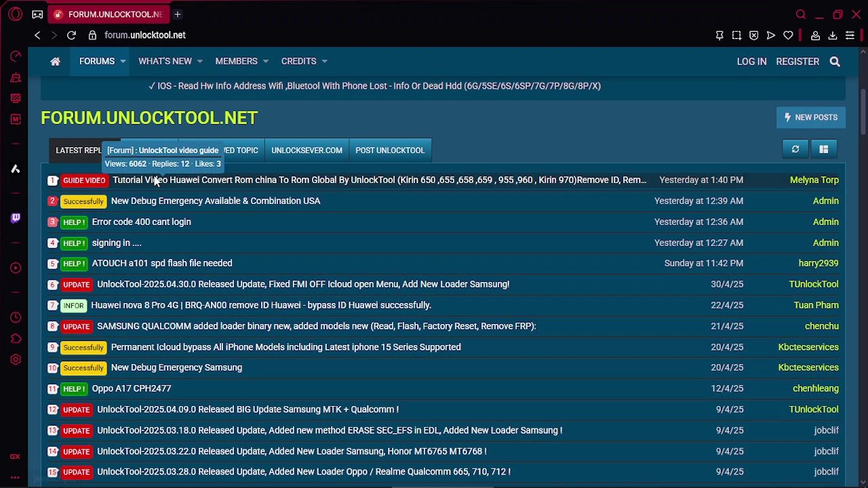
Task: Open the browser profile account icon
Action: click(815, 35)
